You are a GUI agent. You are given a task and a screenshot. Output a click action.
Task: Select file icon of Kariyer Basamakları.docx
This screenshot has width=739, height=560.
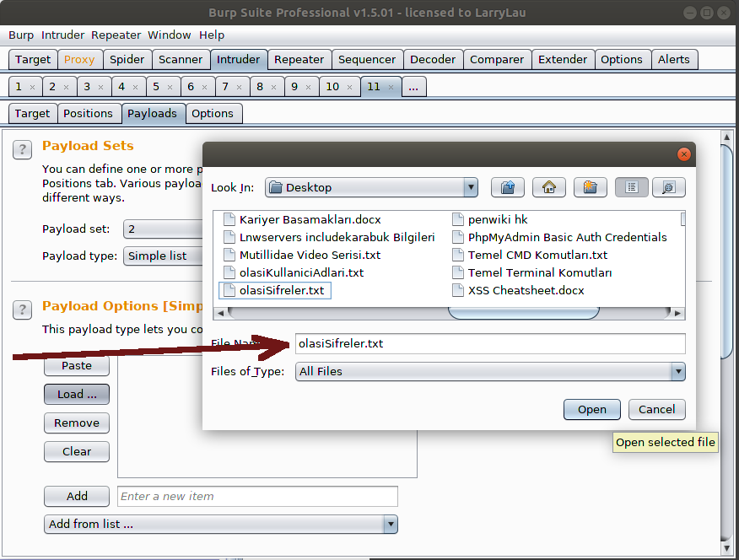tap(229, 219)
